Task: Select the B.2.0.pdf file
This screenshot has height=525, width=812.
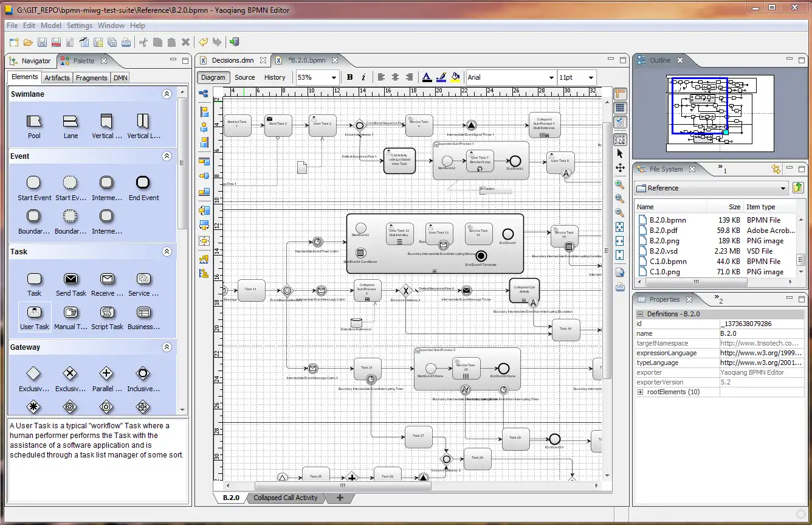Action: [664, 231]
